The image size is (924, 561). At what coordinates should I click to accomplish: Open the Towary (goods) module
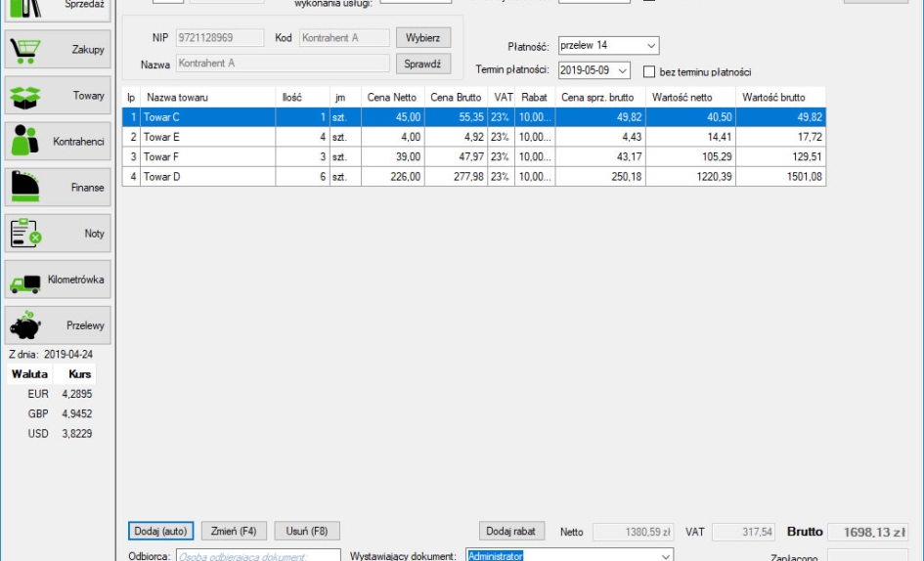[x=57, y=96]
